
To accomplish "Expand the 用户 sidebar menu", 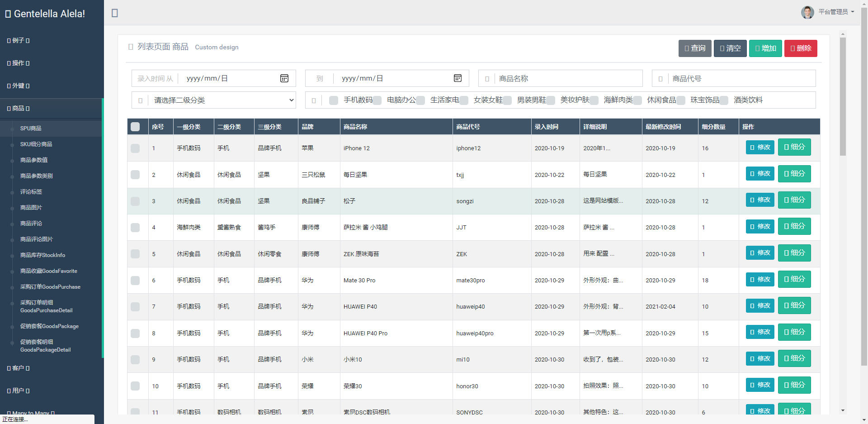I will [19, 391].
